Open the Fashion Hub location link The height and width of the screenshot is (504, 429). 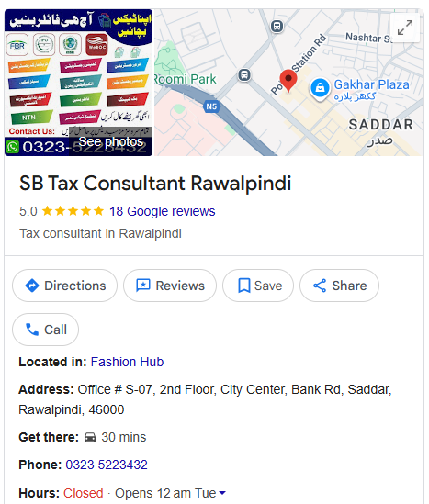127,362
